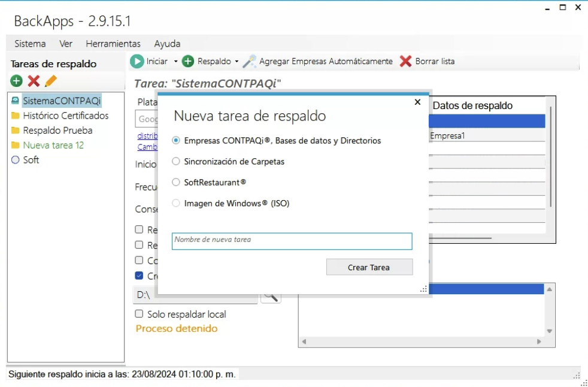Click the SistemaCONTPAQi task icon

tap(15, 101)
